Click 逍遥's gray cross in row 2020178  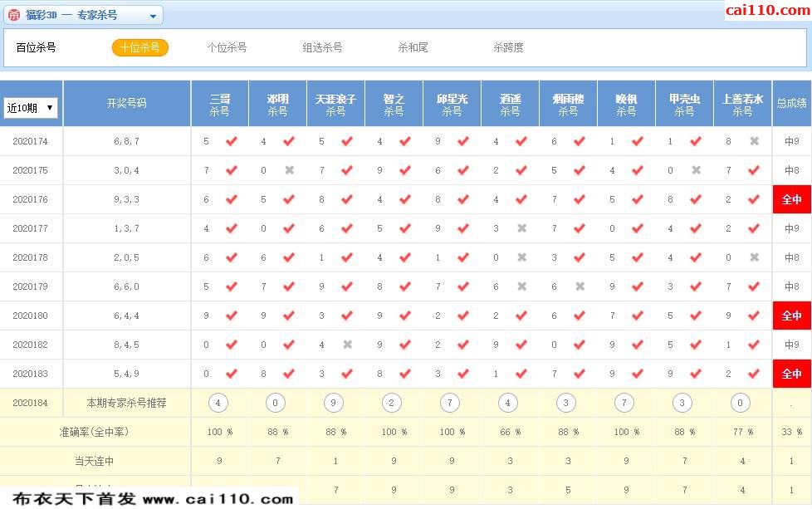[522, 257]
